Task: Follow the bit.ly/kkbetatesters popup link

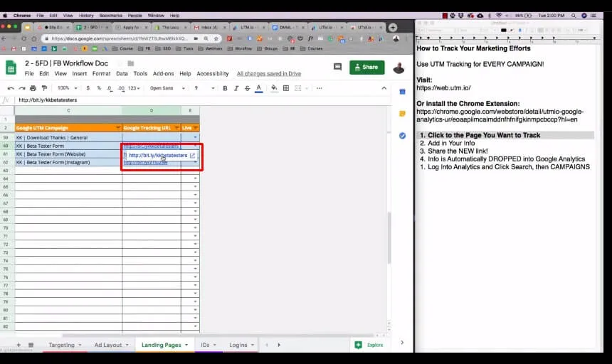Action: [158, 155]
